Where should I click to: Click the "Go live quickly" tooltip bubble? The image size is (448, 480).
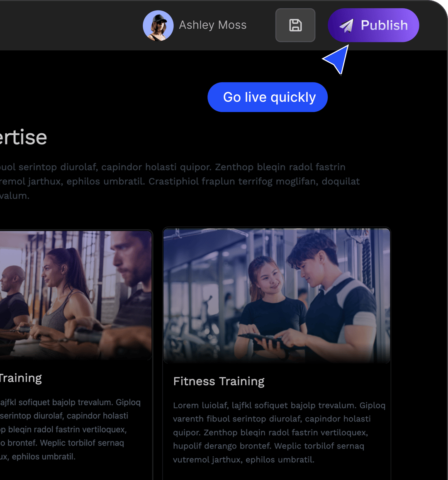[268, 97]
